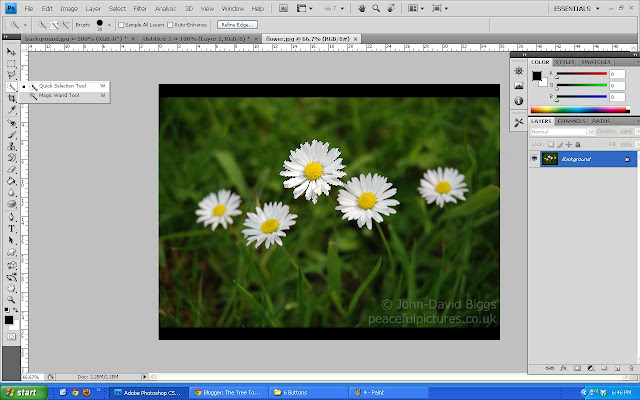
Task: Pick the Horizontal Type tool
Action: pos(11,228)
